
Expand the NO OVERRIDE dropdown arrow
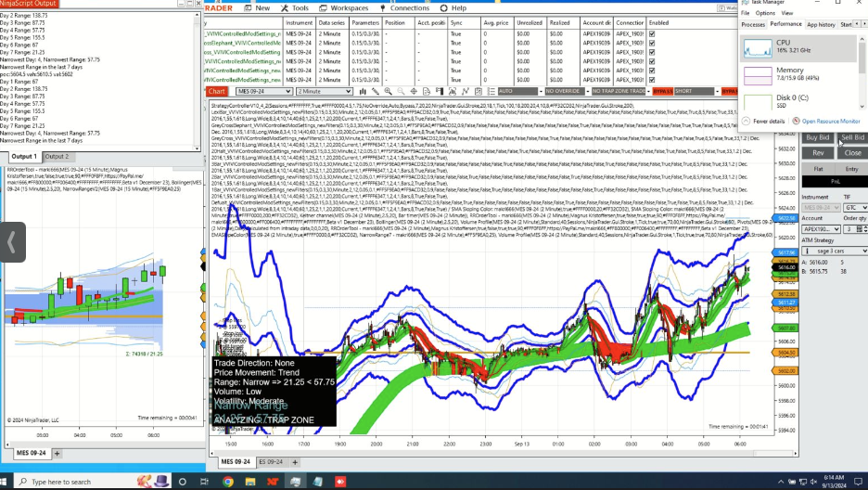pyautogui.click(x=587, y=91)
